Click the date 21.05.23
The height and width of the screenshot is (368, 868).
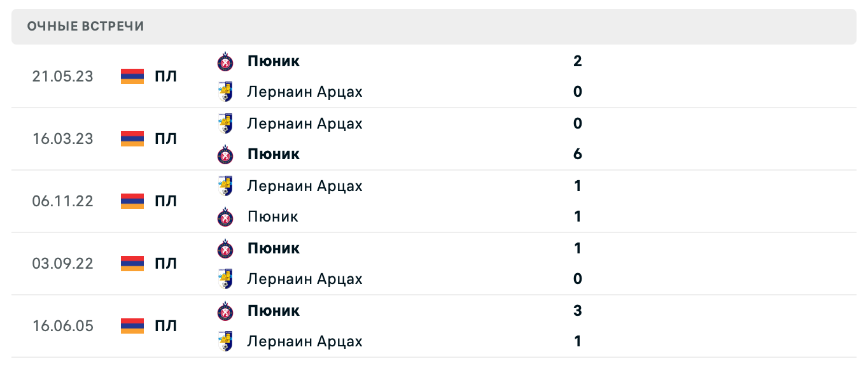tap(63, 76)
